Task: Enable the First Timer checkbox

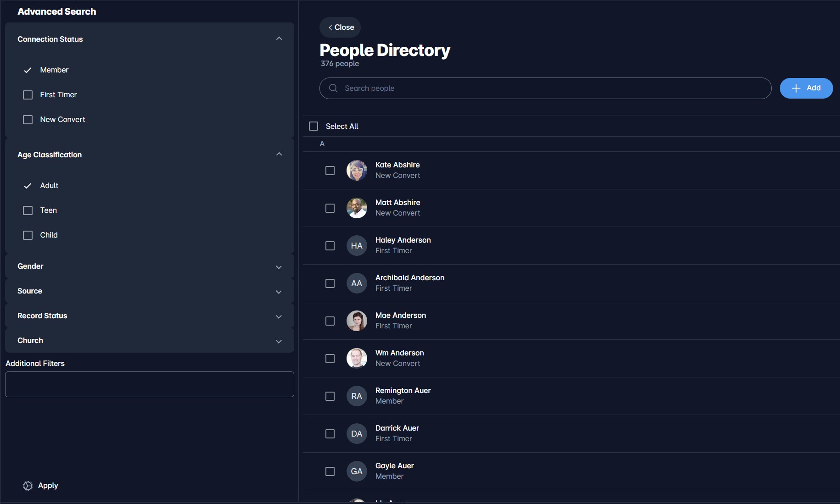Action: (28, 95)
